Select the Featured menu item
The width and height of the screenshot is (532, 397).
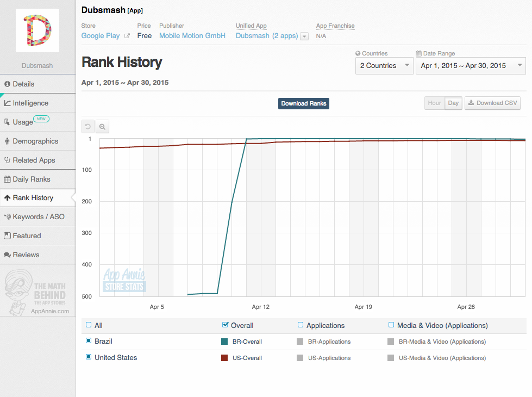[25, 235]
